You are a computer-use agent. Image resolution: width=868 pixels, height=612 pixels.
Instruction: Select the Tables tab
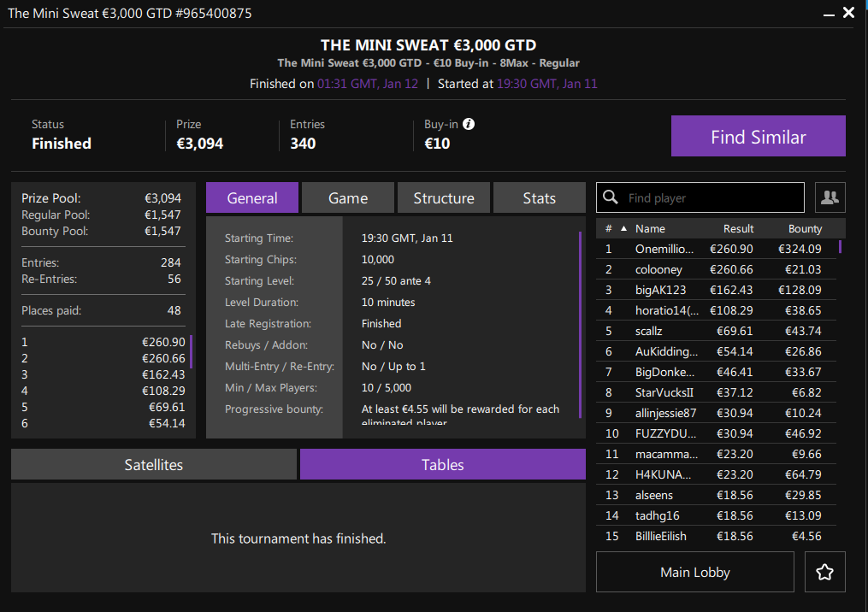(x=443, y=464)
